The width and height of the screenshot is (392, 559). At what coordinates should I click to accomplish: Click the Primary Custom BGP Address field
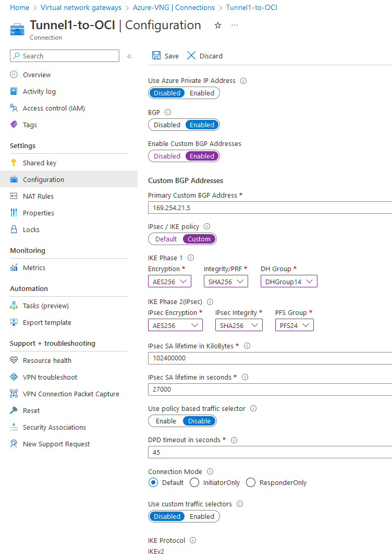(269, 208)
